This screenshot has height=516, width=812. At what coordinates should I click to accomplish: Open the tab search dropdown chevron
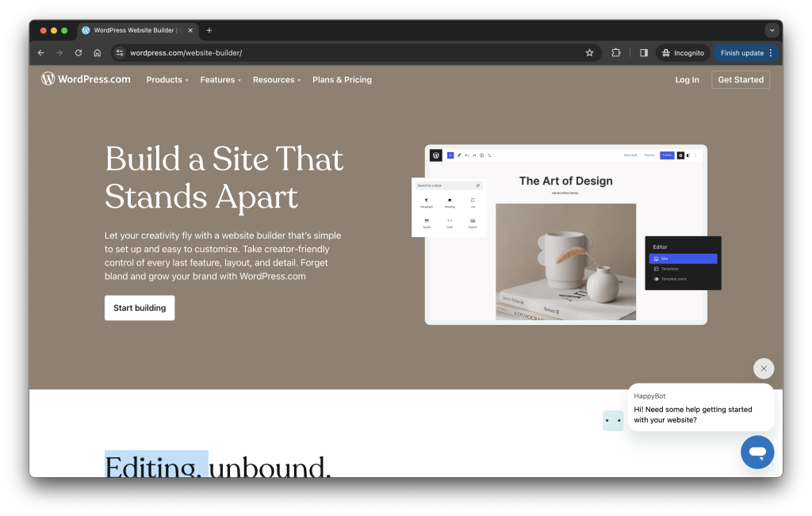point(772,31)
